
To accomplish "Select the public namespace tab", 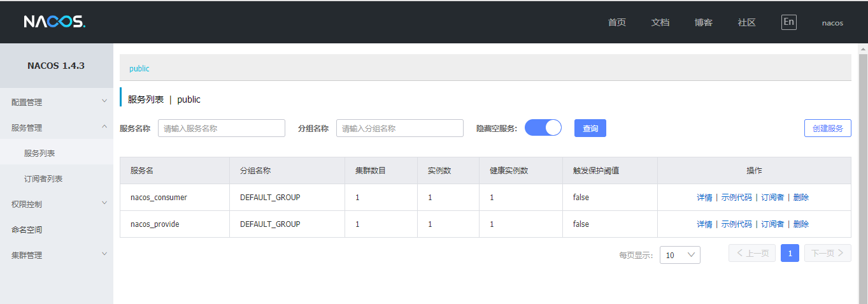I will (x=139, y=68).
